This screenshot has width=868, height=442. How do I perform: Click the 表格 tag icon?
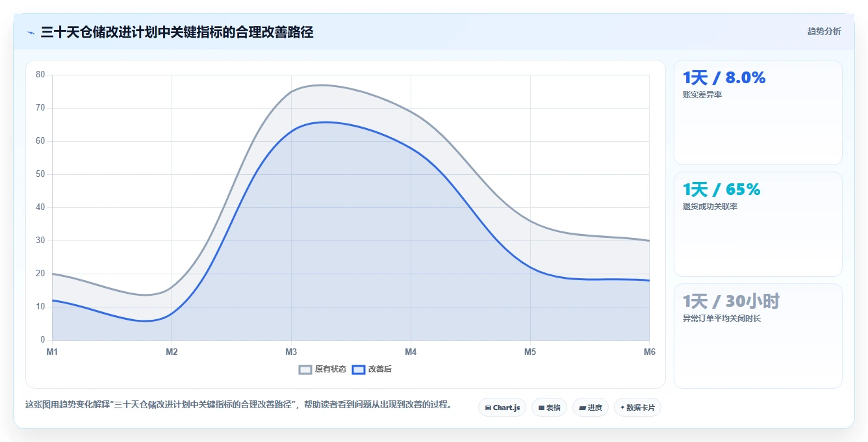(x=541, y=408)
